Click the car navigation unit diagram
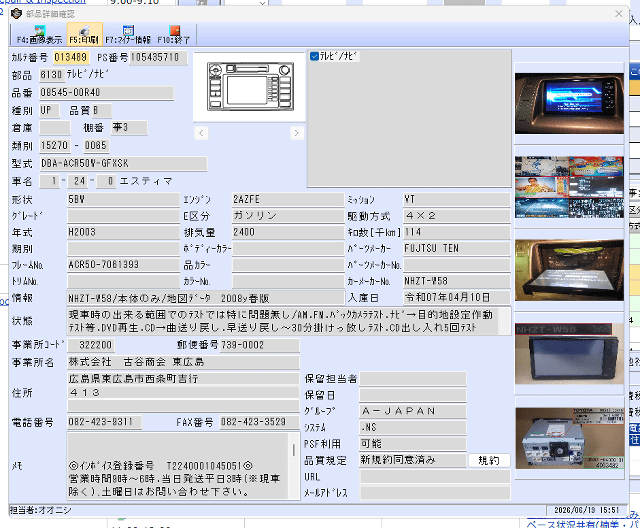 pos(250,86)
